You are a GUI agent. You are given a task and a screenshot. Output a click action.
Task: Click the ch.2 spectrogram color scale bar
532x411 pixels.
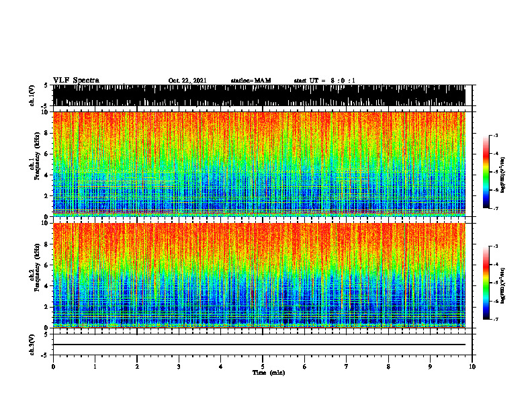pyautogui.click(x=486, y=283)
